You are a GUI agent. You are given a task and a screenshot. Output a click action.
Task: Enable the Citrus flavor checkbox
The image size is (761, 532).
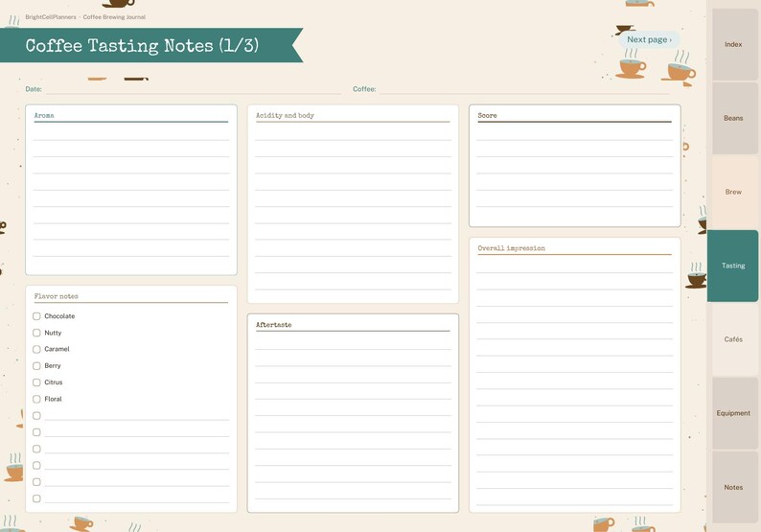click(x=36, y=382)
